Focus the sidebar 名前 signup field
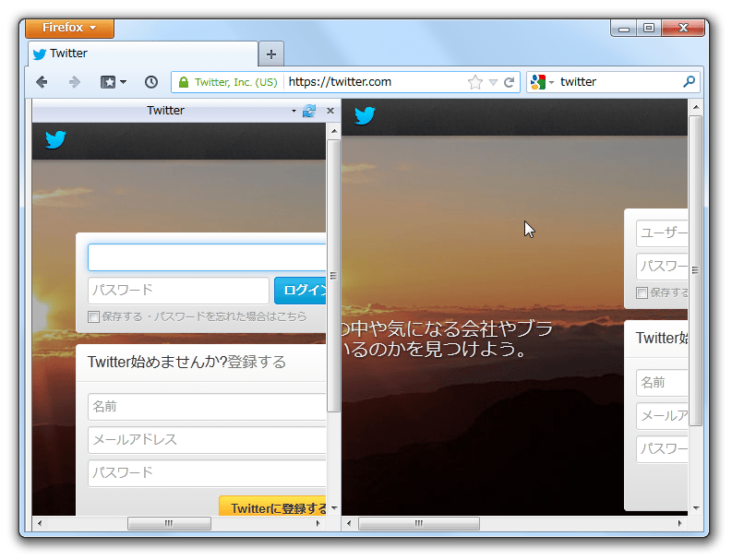732x560 pixels. 207,407
